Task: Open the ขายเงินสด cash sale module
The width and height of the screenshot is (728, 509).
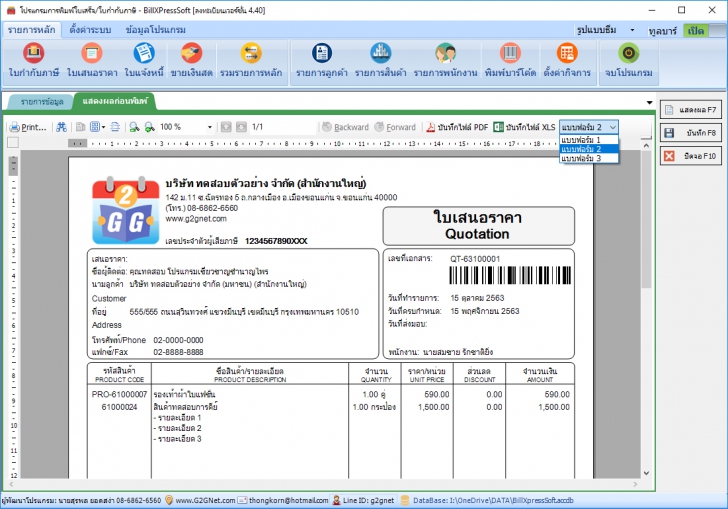Action: (x=191, y=60)
